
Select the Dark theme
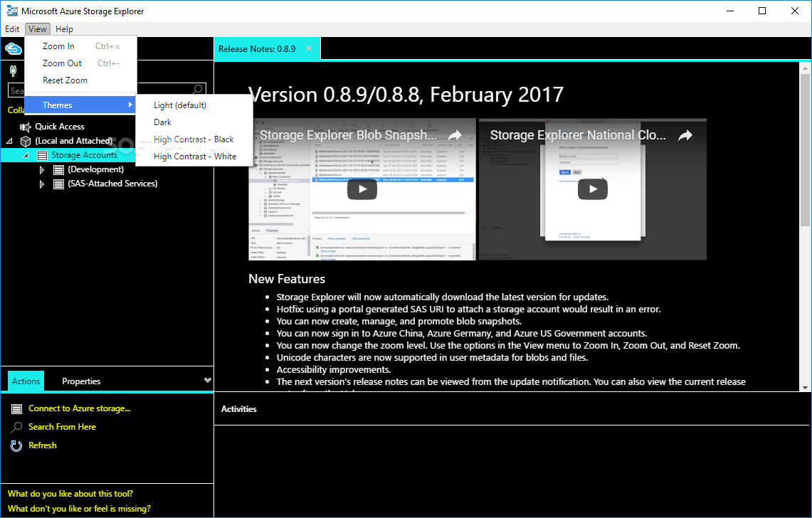[194, 122]
